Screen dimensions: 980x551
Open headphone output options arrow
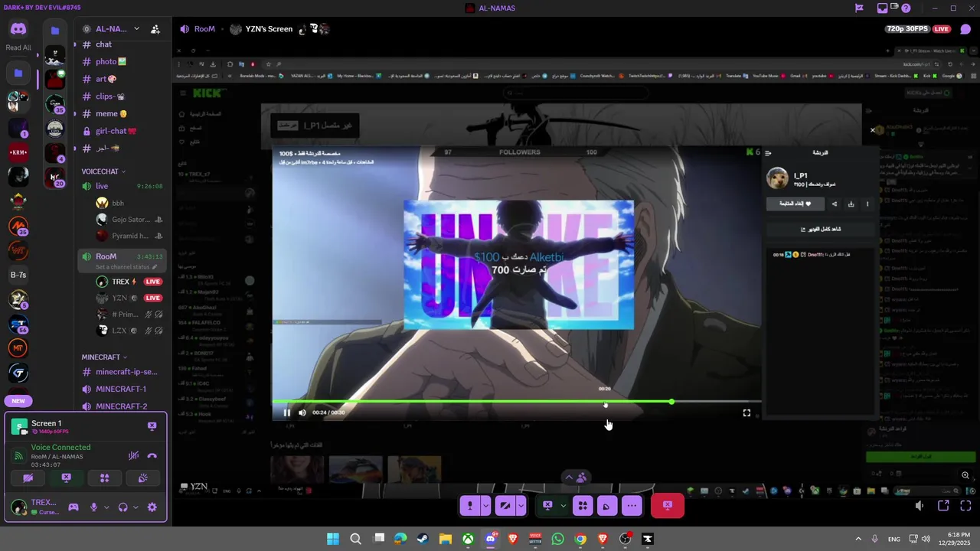click(x=136, y=507)
